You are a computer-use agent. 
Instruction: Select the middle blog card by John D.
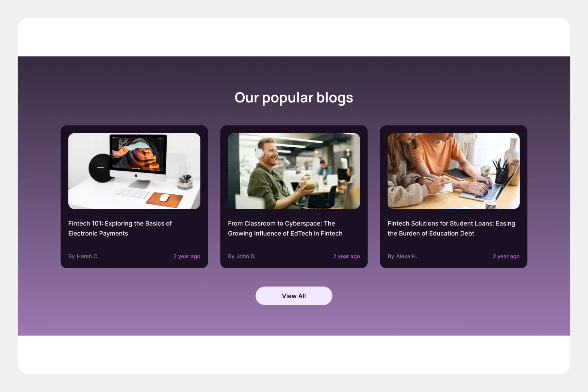click(x=294, y=197)
